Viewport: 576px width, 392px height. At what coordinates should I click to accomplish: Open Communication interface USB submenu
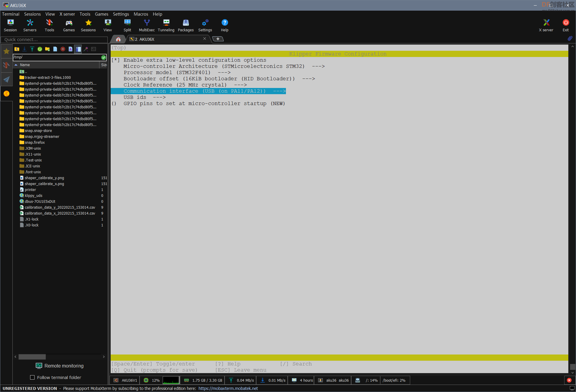point(198,91)
